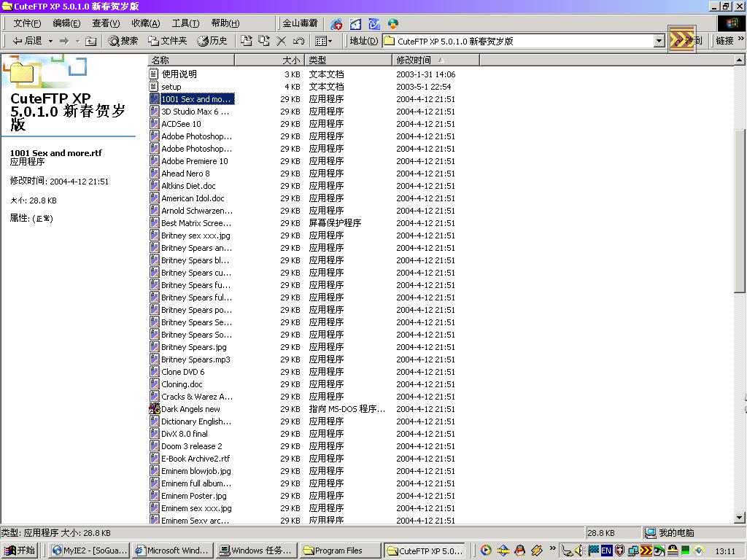
Task: Switch to Microsoft Wind... taskbar window
Action: [x=172, y=551]
